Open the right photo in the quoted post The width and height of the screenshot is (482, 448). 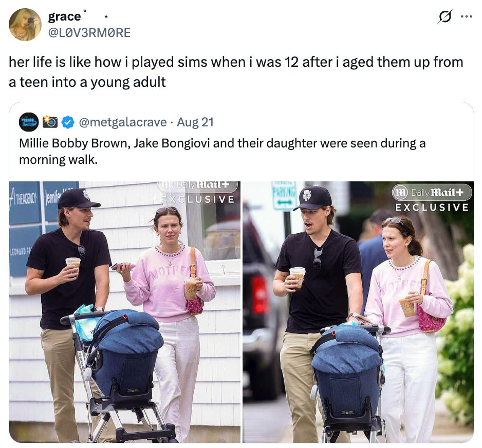point(358,312)
